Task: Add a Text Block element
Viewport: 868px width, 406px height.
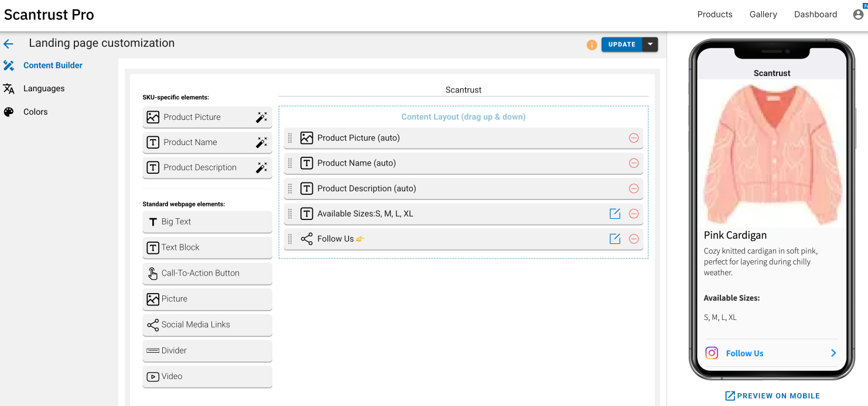Action: pos(207,247)
